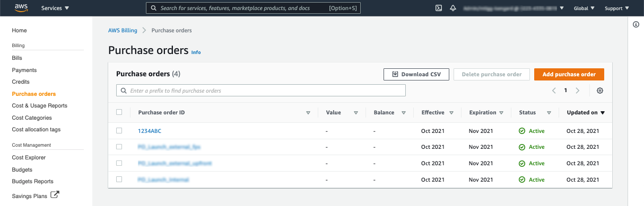Open the Info link beside page title
The height and width of the screenshot is (206, 644).
tap(196, 52)
